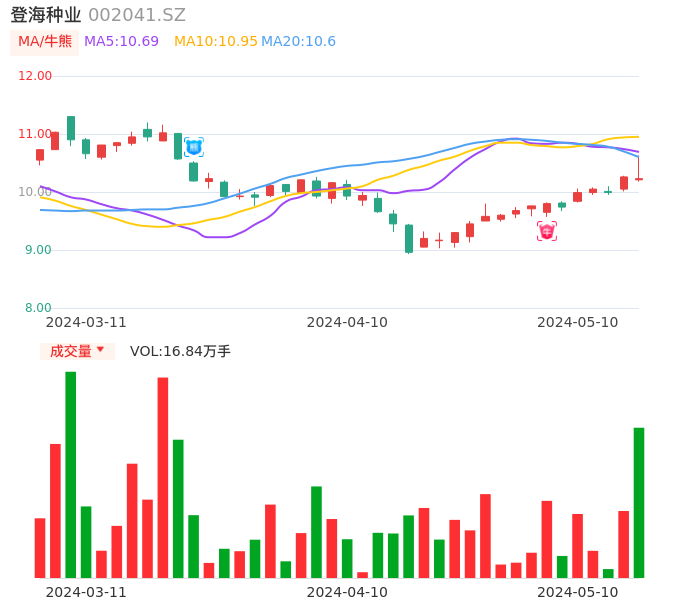Click the 8.00 price axis label
This screenshot has width=686, height=606.
click(39, 308)
